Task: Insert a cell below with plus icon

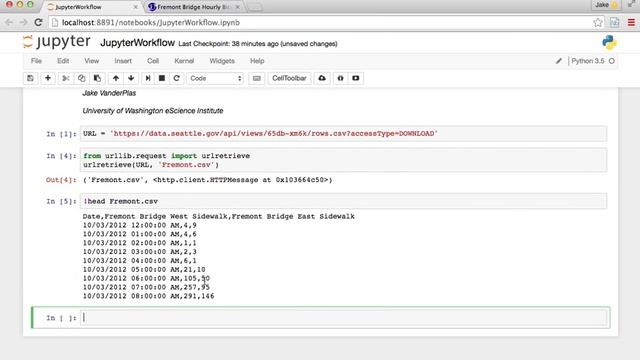Action: pyautogui.click(x=48, y=78)
